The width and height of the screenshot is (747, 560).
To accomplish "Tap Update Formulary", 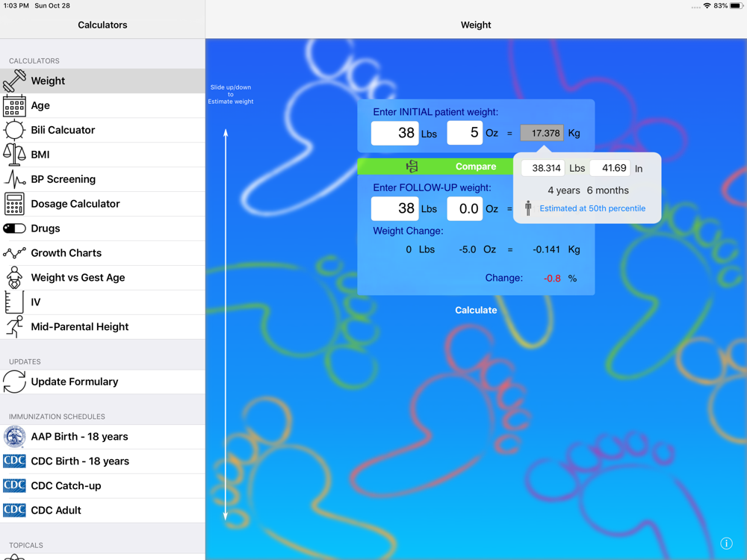I will (x=102, y=382).
